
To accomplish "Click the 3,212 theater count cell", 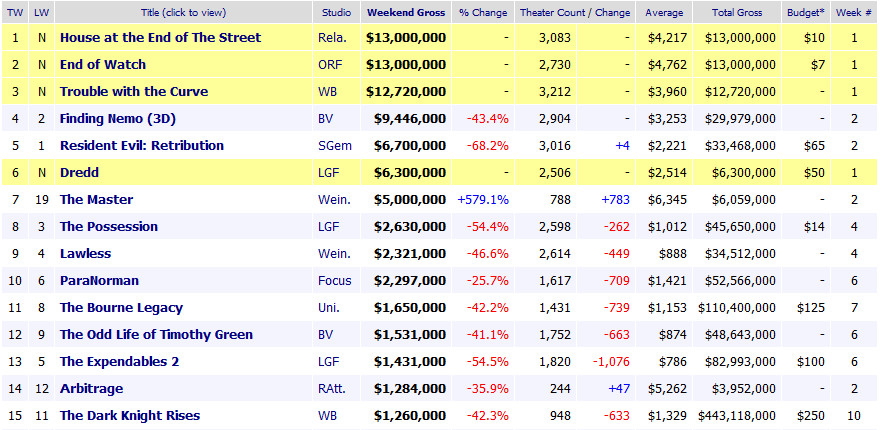I will click(x=554, y=92).
